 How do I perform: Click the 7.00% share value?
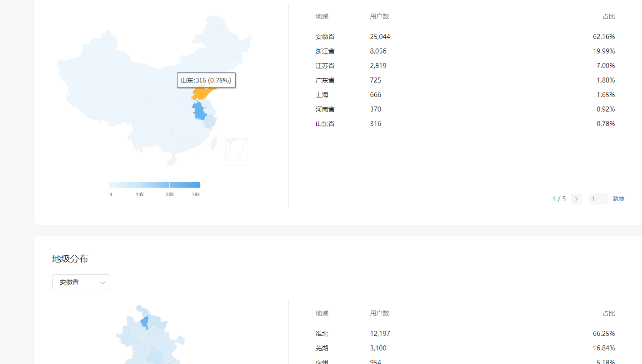pyautogui.click(x=606, y=66)
